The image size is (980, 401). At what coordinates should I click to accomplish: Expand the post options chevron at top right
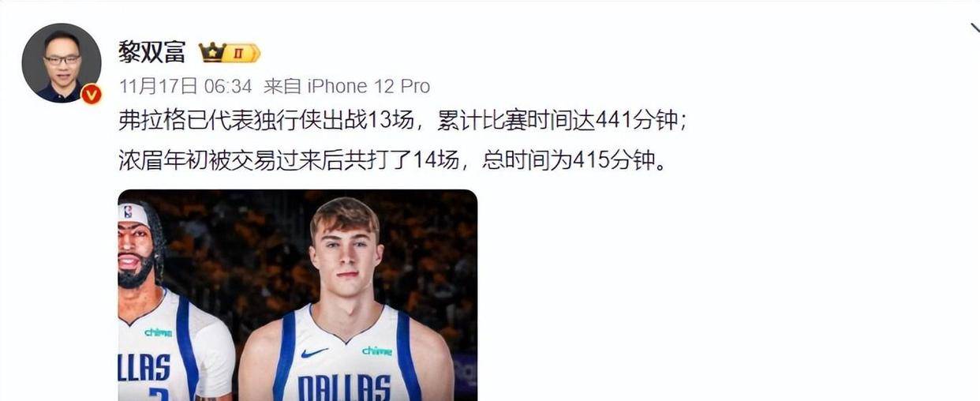coord(974,28)
